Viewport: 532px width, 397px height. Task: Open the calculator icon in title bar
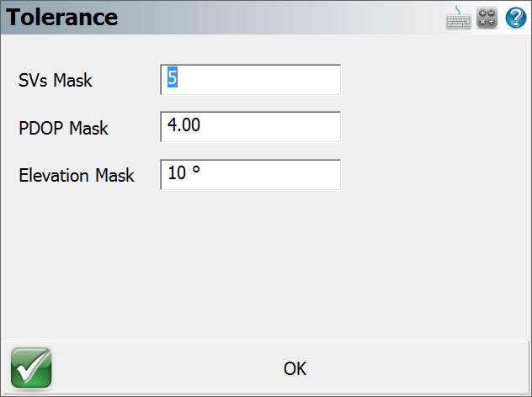[487, 18]
